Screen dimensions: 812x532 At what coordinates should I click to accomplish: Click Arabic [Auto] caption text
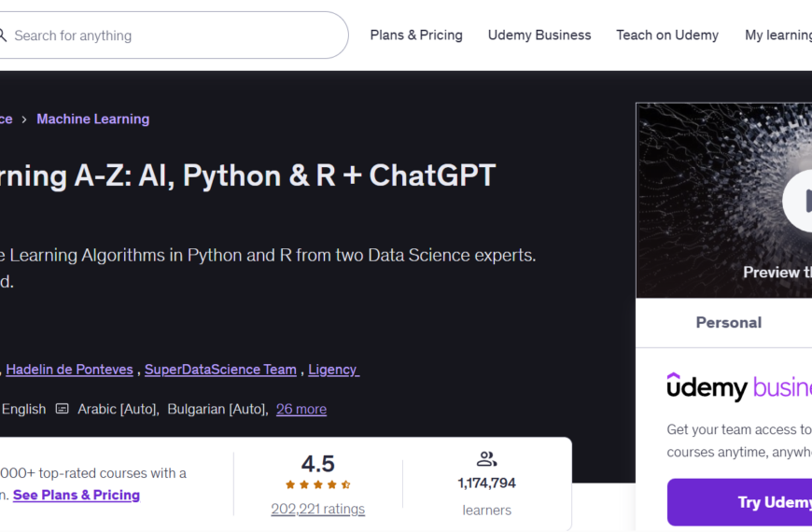pos(119,409)
